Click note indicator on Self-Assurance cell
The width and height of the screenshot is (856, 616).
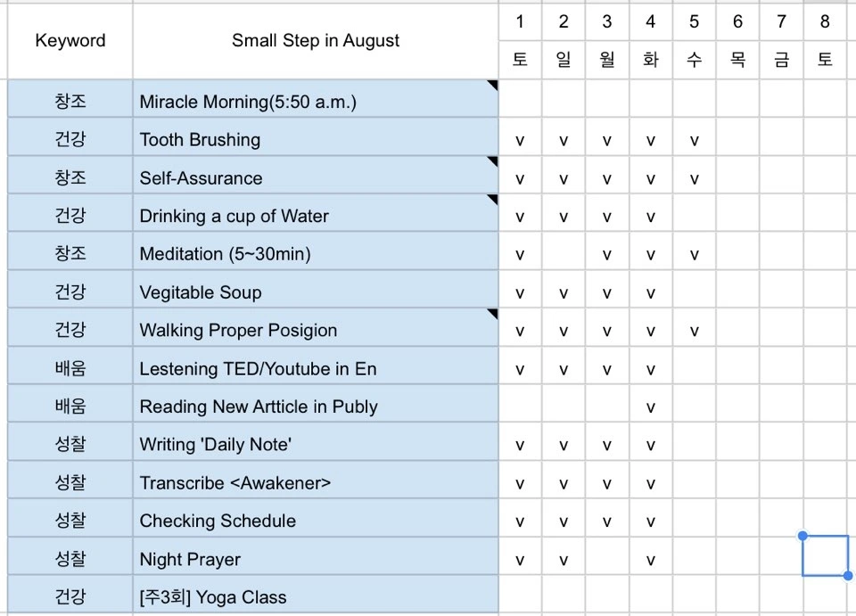(x=493, y=161)
